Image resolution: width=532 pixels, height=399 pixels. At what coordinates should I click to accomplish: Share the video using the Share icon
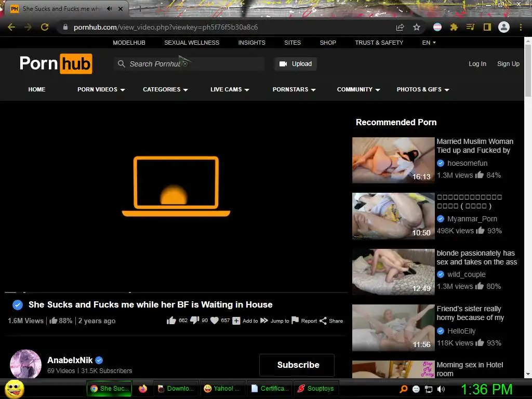click(323, 321)
